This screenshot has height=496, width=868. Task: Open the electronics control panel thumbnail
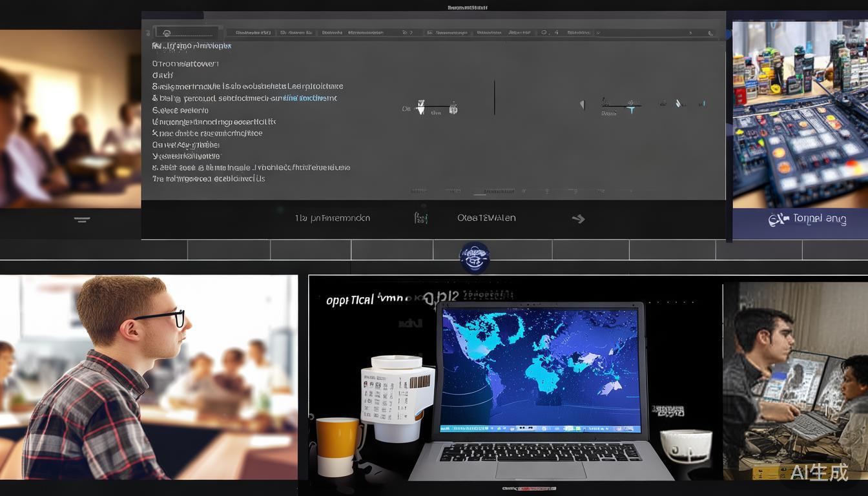(800, 114)
